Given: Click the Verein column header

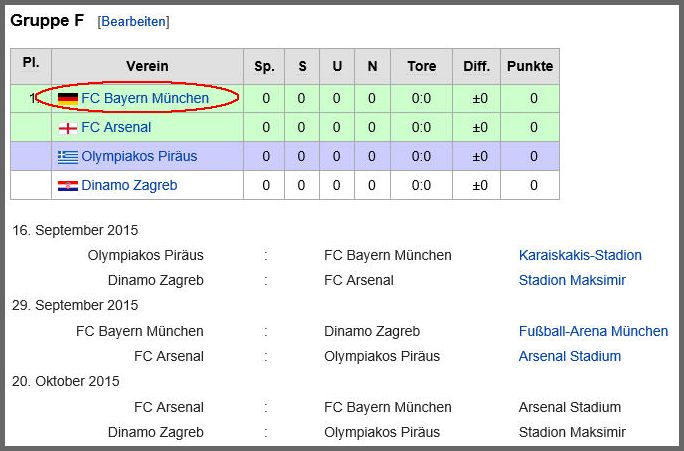Looking at the screenshot, I should [x=147, y=66].
